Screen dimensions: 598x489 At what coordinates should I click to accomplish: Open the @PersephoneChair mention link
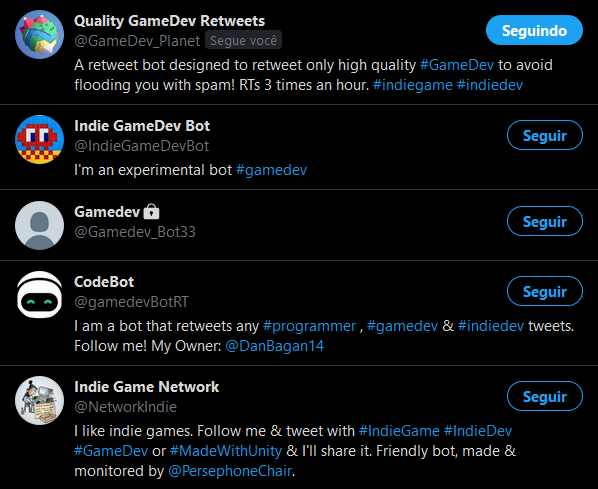(230, 471)
